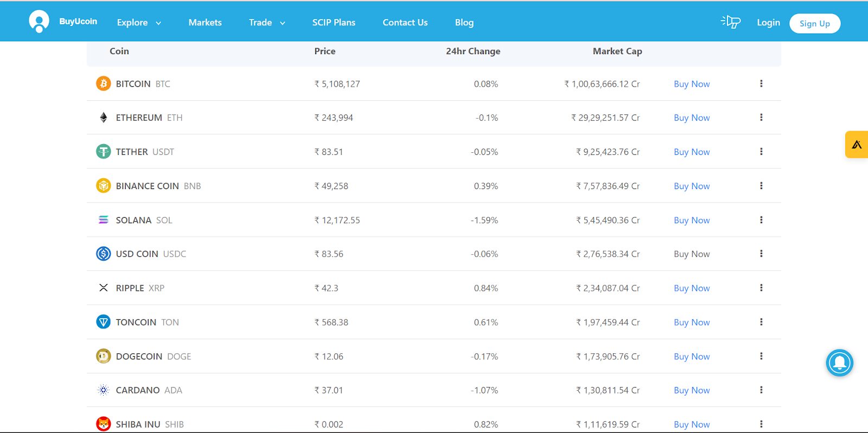This screenshot has height=433, width=868.
Task: Open more options for Tether row
Action: click(x=761, y=152)
